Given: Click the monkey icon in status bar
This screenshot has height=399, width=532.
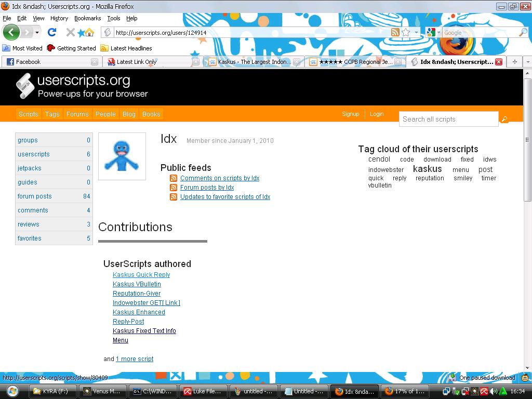Looking at the screenshot, I should tap(525, 378).
